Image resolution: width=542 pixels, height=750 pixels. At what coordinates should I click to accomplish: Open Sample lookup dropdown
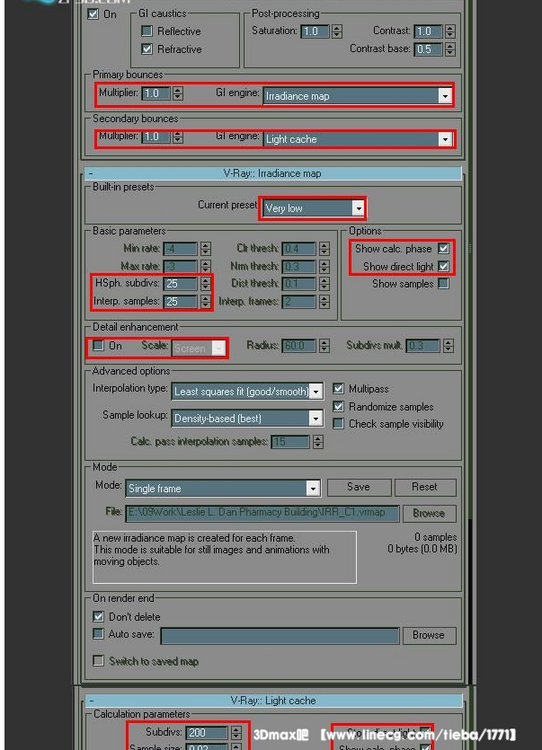[247, 418]
